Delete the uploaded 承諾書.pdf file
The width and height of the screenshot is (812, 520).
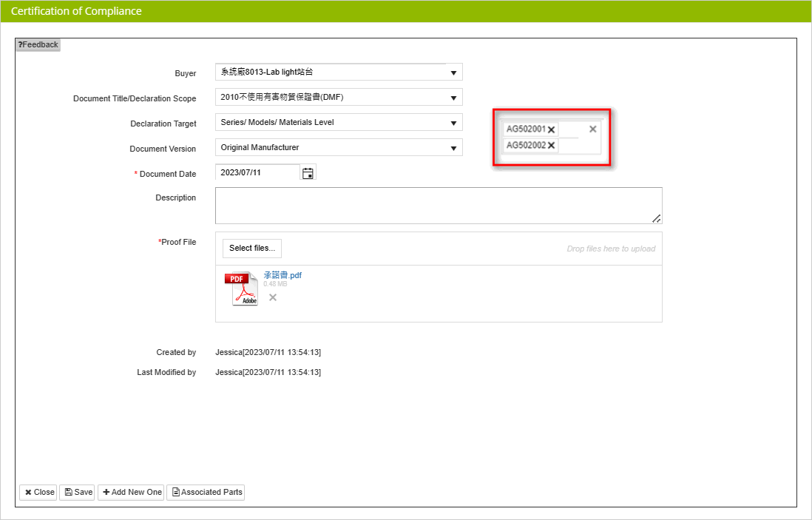[x=273, y=297]
